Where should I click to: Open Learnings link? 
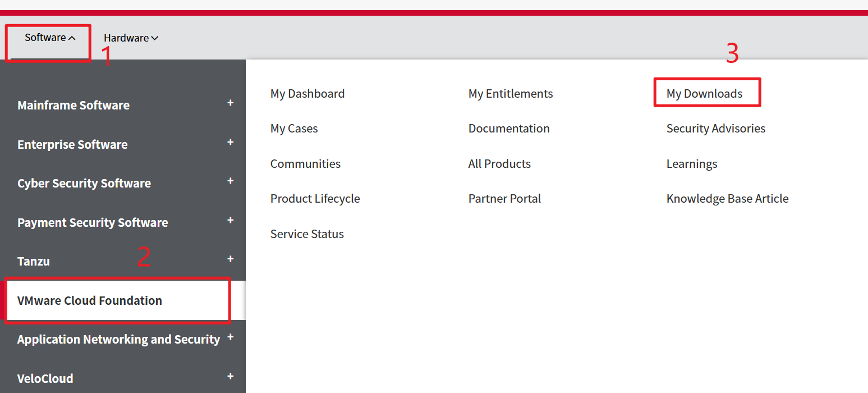(x=692, y=164)
